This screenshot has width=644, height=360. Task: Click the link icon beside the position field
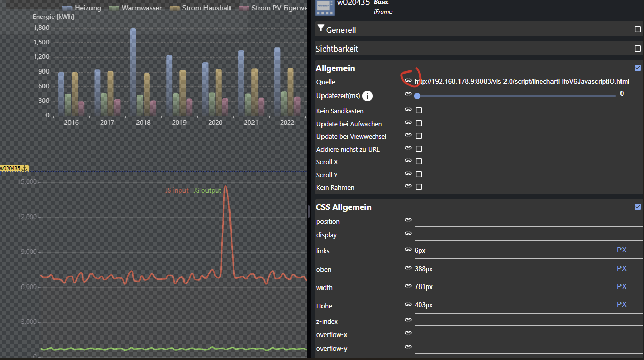pyautogui.click(x=408, y=220)
